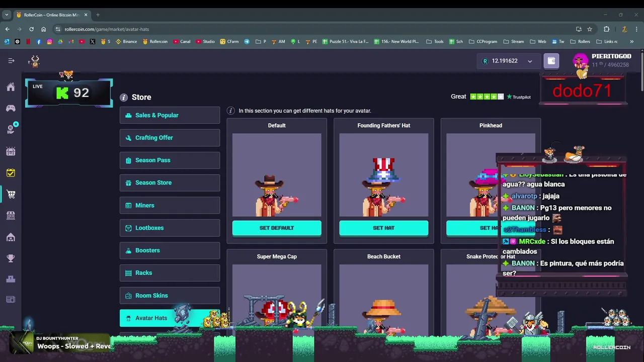Image resolution: width=644 pixels, height=362 pixels.
Task: Open the Puzzle 51 Viva La bookmark
Action: pyautogui.click(x=345, y=42)
